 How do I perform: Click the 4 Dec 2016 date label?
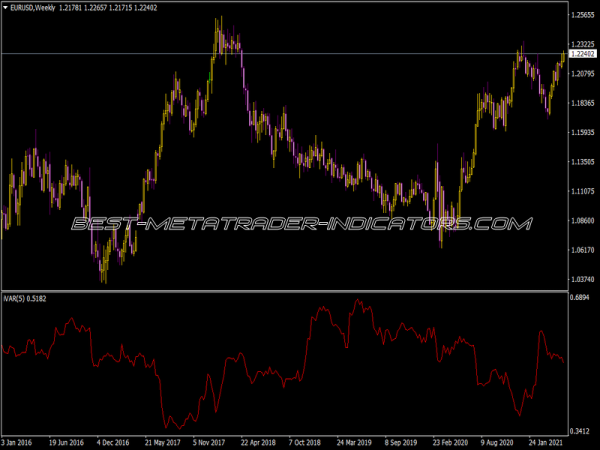tap(117, 440)
